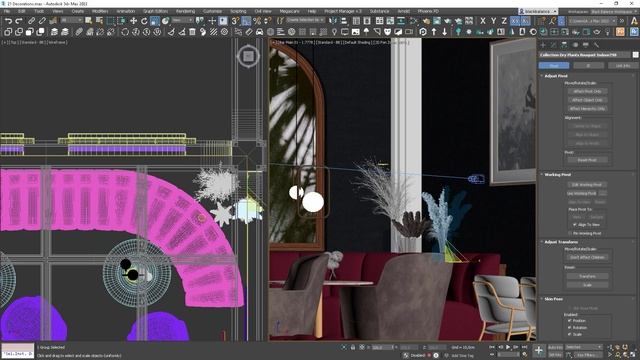The image size is (640, 360).
Task: Open the selection filter dropdown
Action: pos(71,20)
